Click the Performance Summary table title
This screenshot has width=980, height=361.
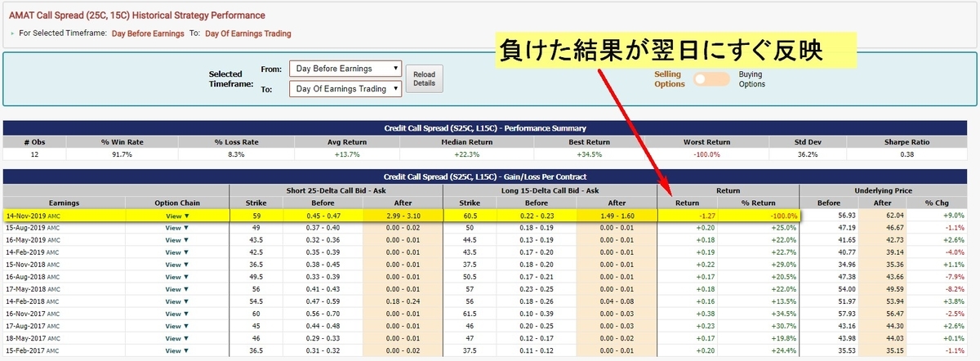(x=485, y=128)
